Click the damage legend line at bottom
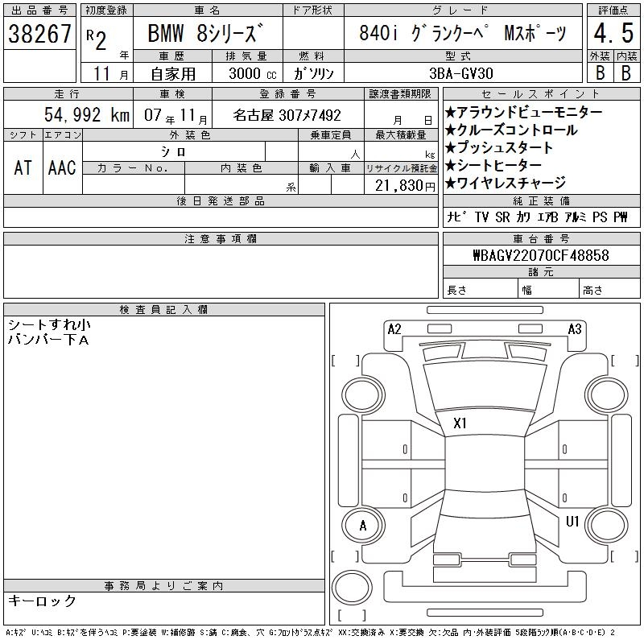This screenshot has height=644, width=644. click(310, 633)
